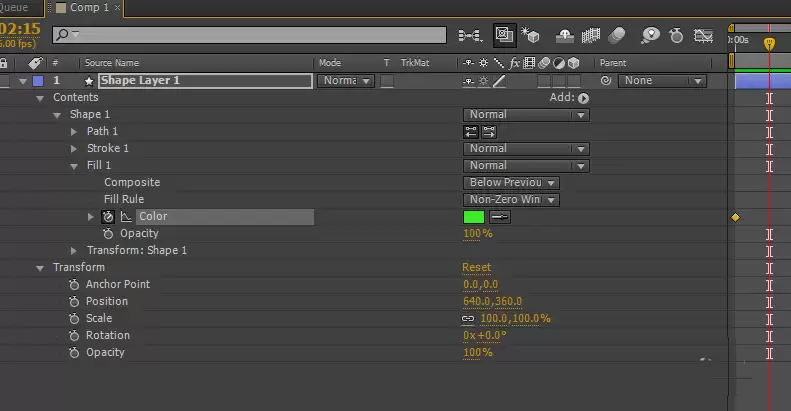The image size is (791, 411).
Task: Enable Frame Blending toolbar icon
Action: pos(591,35)
